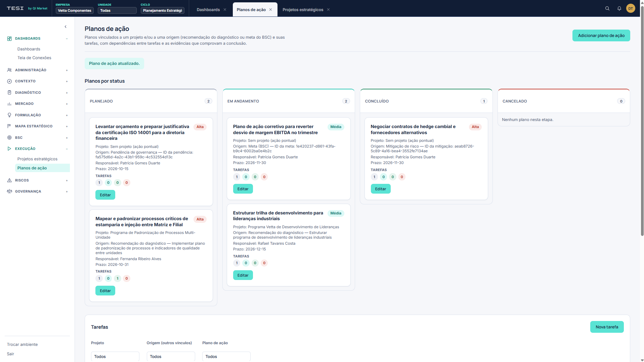Click the Contexto compass icon
Image resolution: width=644 pixels, height=362 pixels.
pos(9,81)
